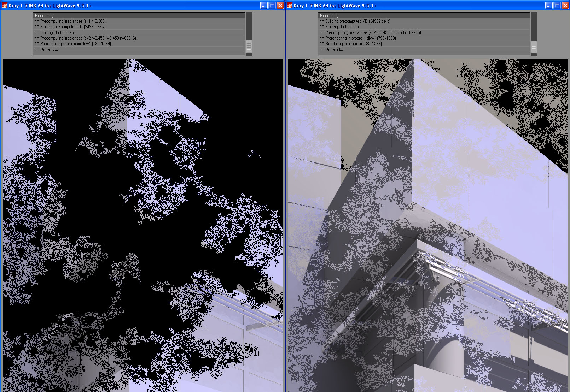Maximize the right Kray render window
570x392 pixels.
point(557,6)
